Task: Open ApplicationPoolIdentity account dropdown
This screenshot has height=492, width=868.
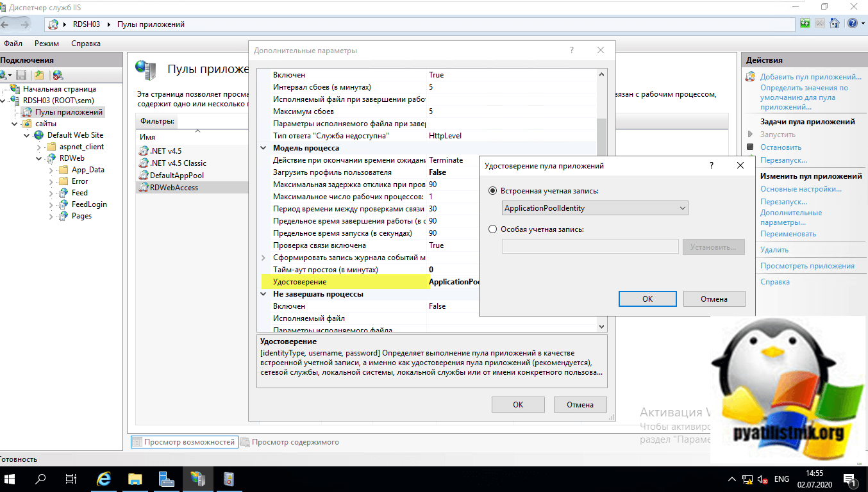Action: pyautogui.click(x=595, y=208)
